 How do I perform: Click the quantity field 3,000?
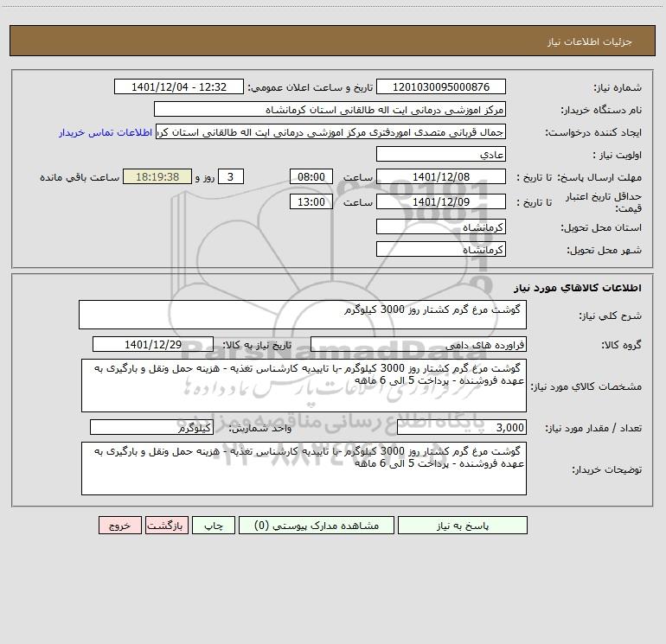[x=462, y=428]
